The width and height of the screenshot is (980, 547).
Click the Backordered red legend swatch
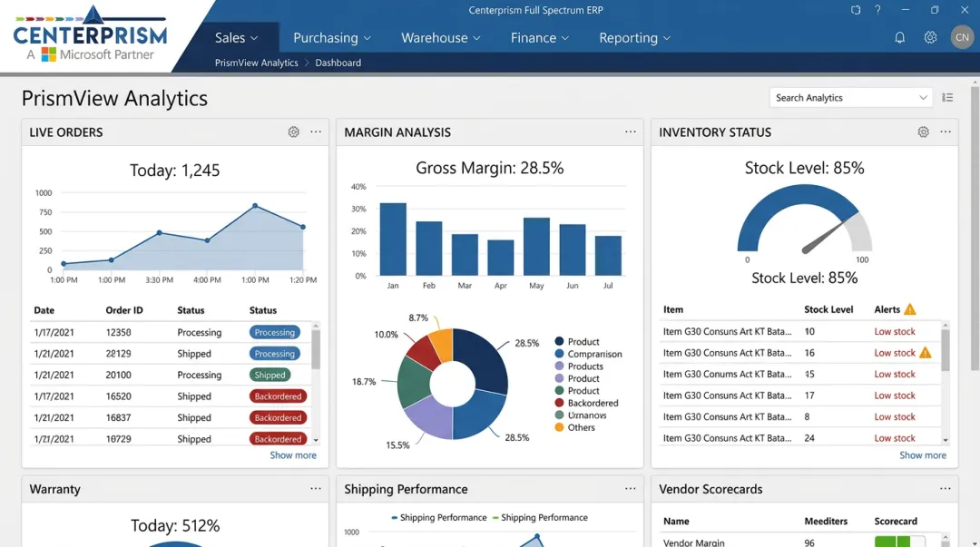coord(559,403)
